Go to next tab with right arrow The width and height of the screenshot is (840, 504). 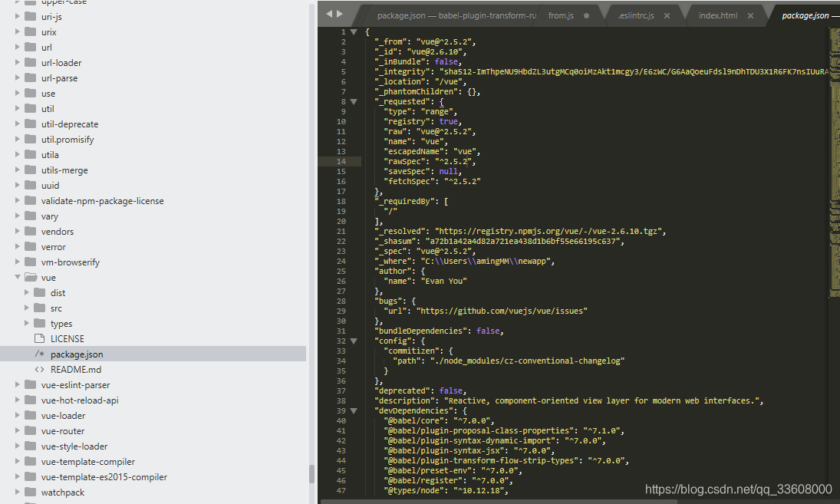[340, 14]
